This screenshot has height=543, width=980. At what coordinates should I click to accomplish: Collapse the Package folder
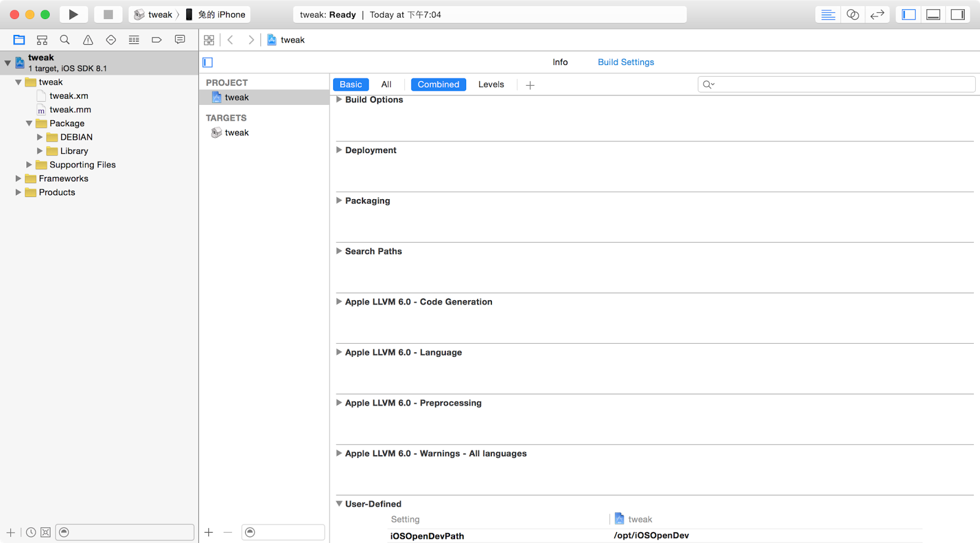coord(29,123)
